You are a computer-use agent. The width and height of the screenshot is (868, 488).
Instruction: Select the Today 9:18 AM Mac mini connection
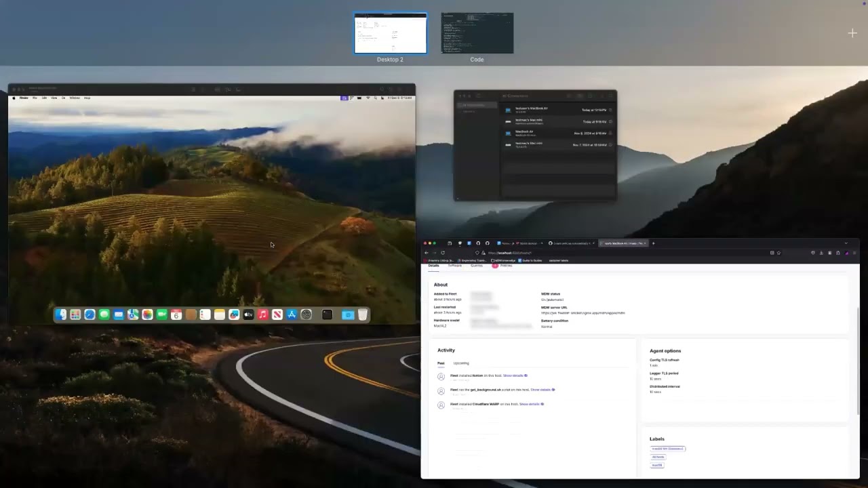click(x=558, y=121)
